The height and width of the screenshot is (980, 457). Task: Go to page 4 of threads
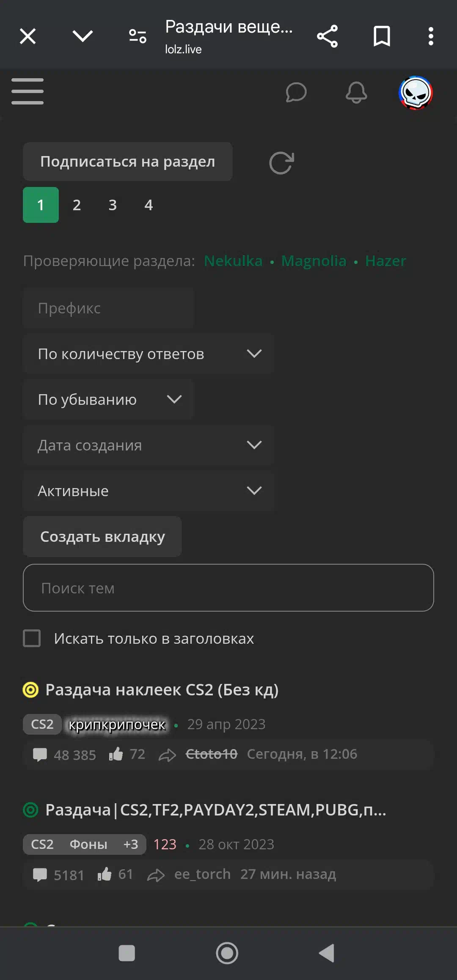pyautogui.click(x=149, y=205)
